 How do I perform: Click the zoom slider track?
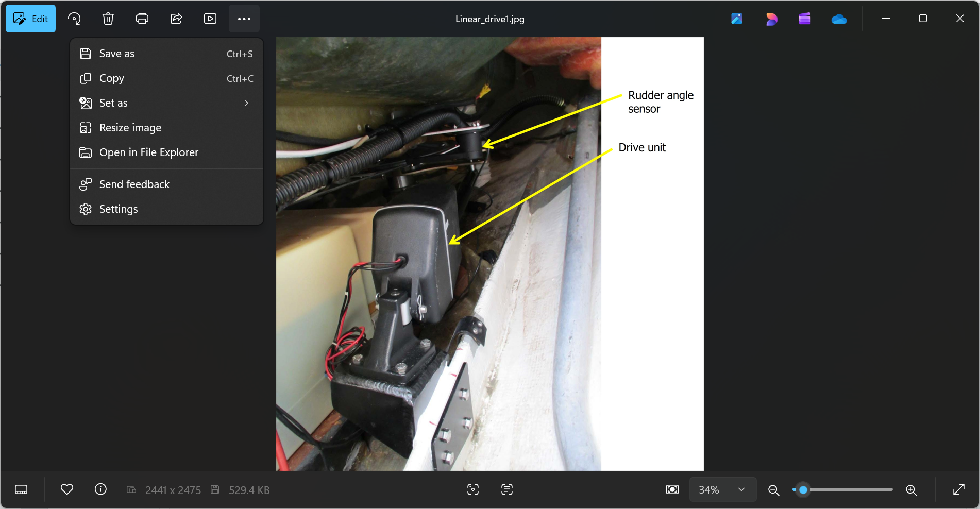(843, 489)
